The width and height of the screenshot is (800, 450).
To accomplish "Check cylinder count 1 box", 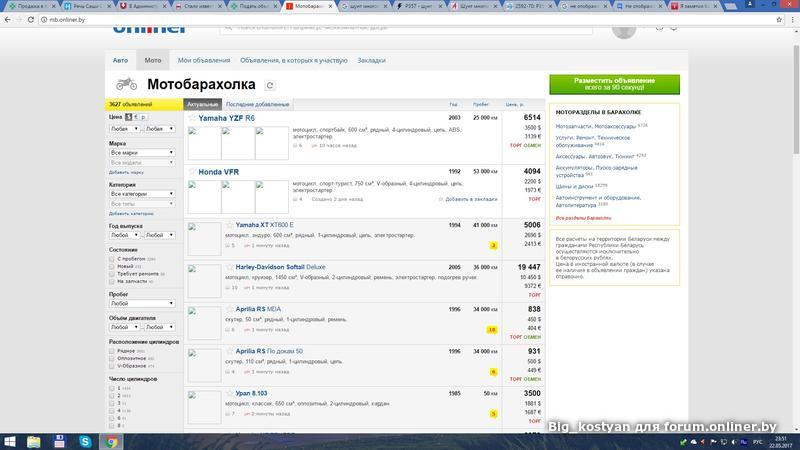I will click(x=112, y=388).
